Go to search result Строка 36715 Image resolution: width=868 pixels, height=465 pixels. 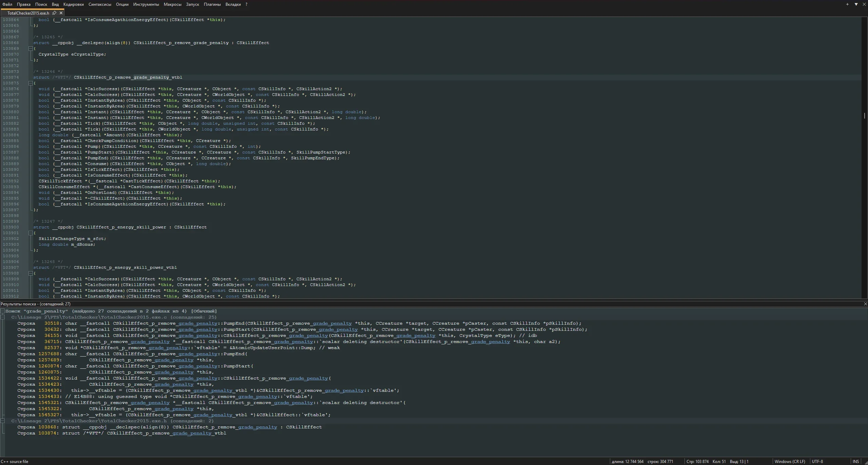[289, 342]
